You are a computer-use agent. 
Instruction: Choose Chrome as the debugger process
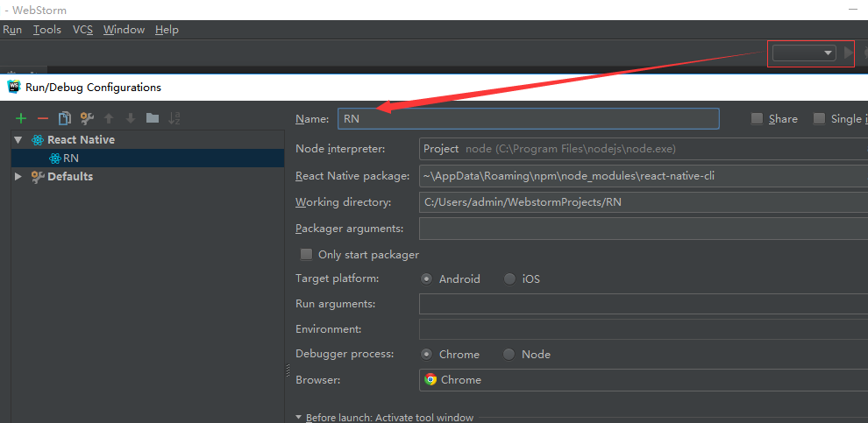[x=426, y=355]
